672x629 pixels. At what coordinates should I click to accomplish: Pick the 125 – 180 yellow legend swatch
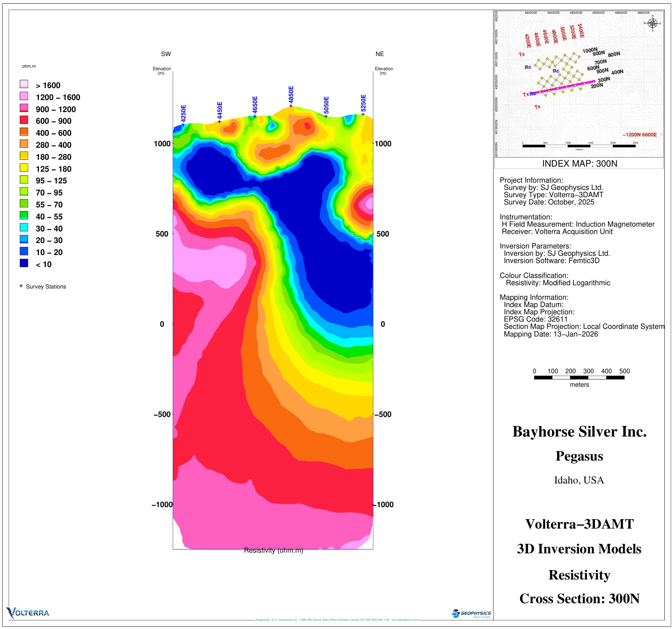(x=24, y=168)
